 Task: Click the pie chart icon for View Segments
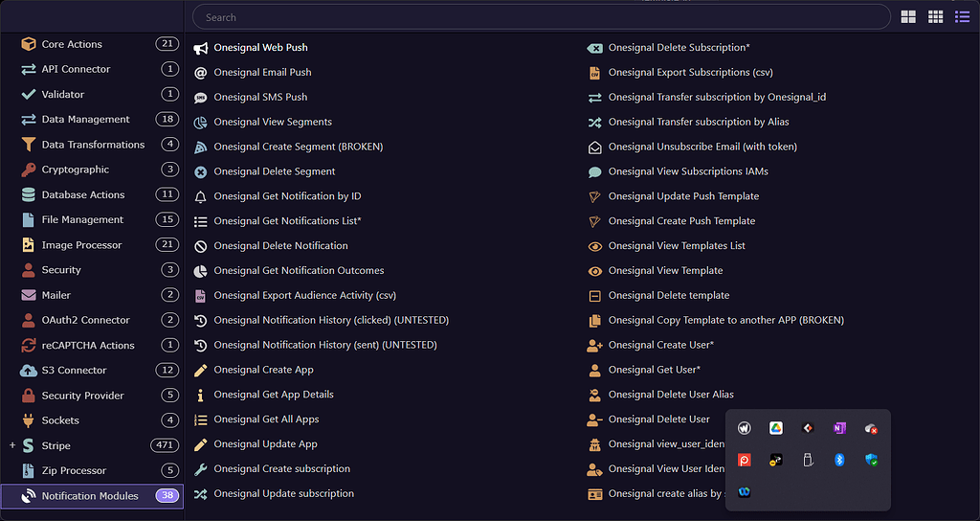201,123
